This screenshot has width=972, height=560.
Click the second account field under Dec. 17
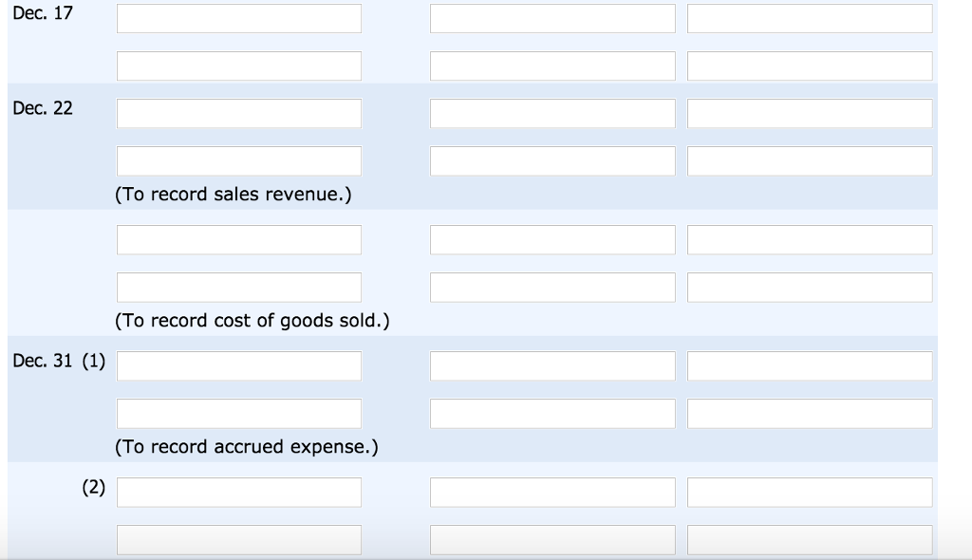[x=238, y=65]
